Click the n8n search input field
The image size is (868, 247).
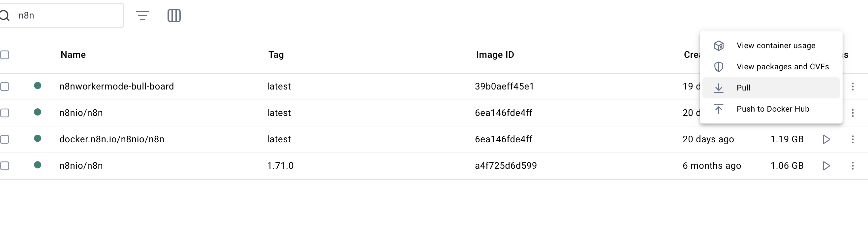(x=62, y=16)
